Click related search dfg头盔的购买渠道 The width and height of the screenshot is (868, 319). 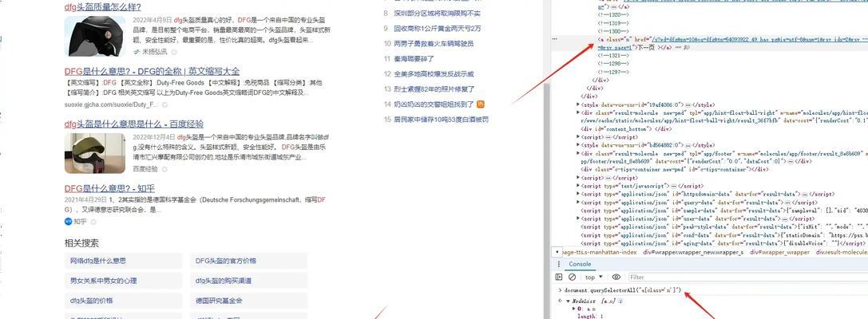(x=248, y=281)
